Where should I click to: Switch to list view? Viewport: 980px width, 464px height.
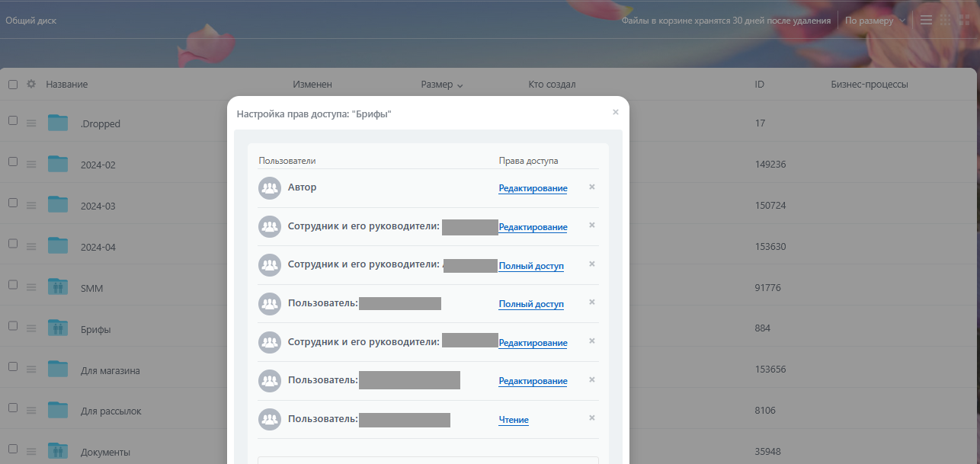point(926,21)
